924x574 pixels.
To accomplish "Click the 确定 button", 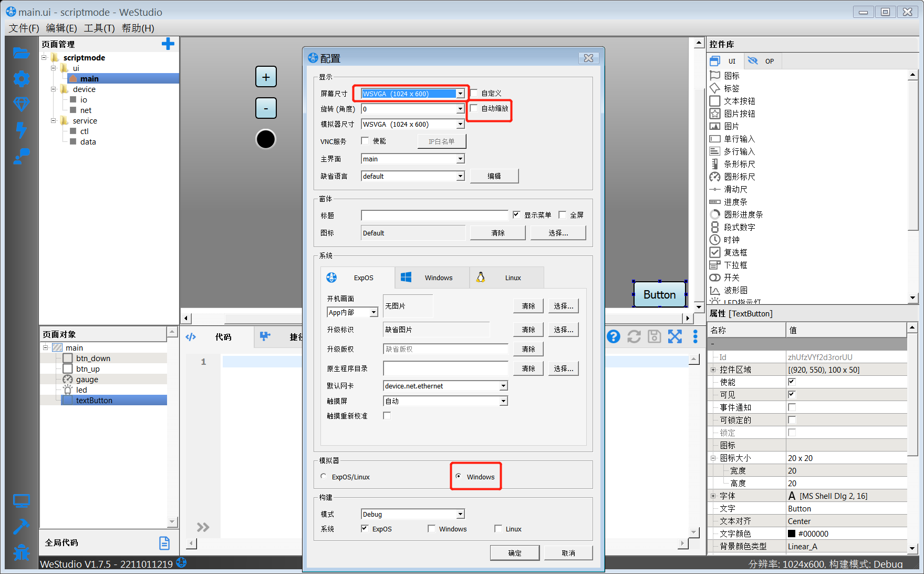I will point(514,553).
